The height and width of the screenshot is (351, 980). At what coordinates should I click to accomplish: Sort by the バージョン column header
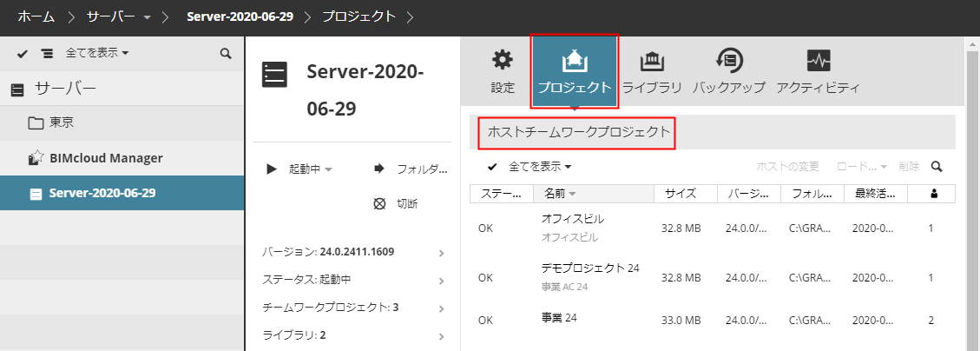tap(749, 194)
